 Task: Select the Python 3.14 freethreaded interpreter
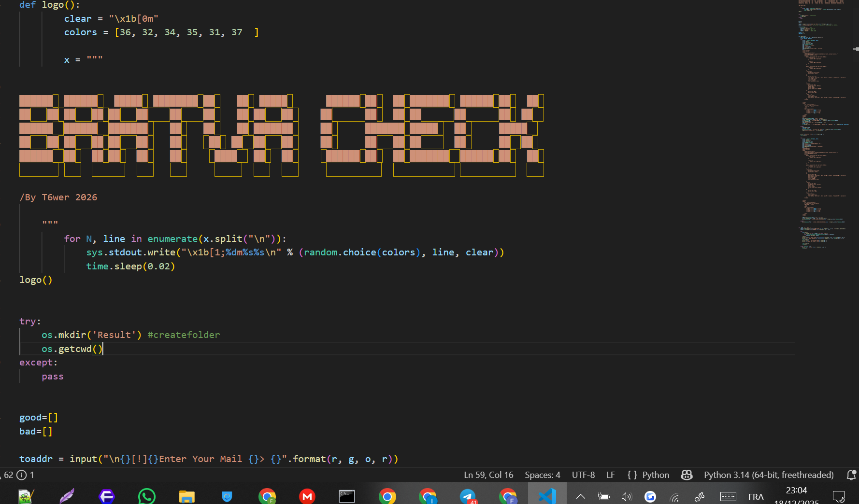click(x=768, y=475)
